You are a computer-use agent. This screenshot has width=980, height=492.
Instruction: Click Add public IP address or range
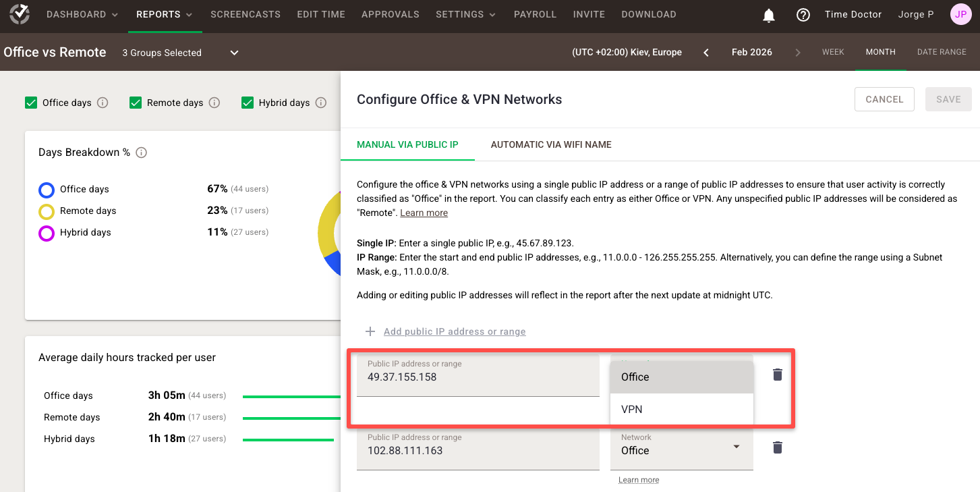(x=455, y=331)
